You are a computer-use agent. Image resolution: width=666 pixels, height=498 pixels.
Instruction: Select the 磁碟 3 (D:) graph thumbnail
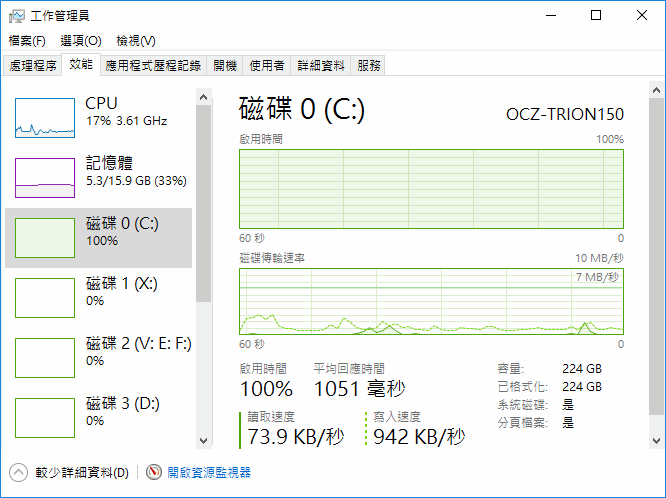coord(45,418)
